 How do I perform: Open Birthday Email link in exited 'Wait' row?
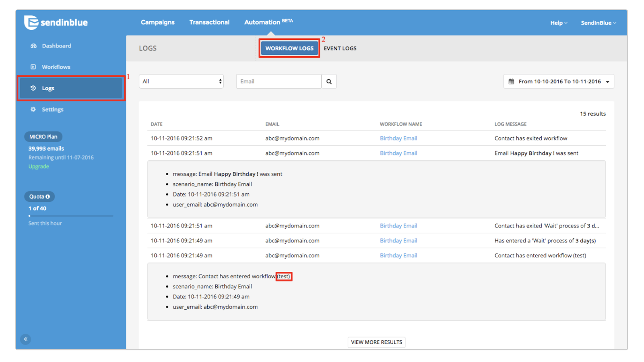pos(398,226)
